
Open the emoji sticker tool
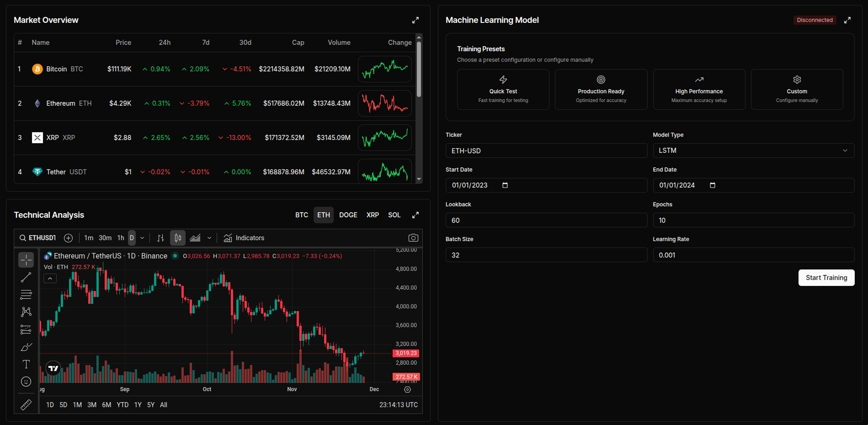(x=26, y=381)
